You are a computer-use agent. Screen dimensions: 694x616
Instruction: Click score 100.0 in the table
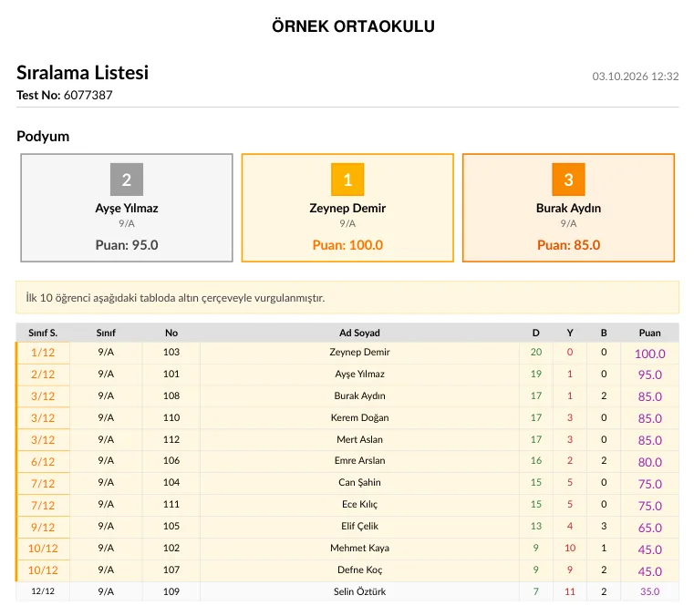coord(649,354)
